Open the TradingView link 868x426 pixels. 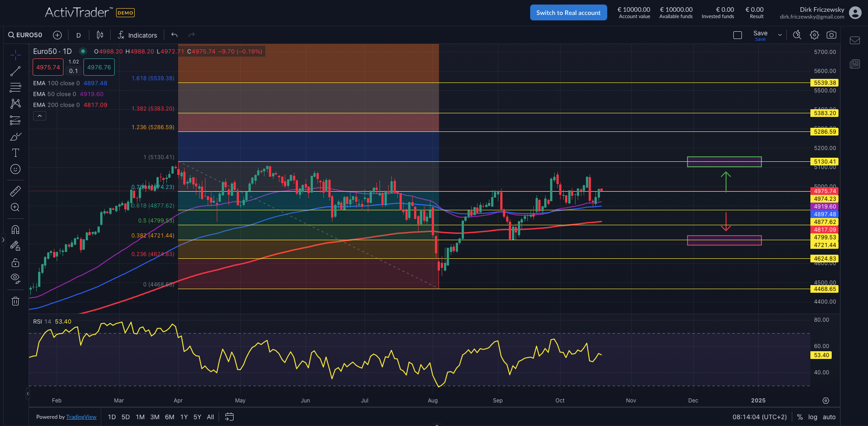click(81, 416)
